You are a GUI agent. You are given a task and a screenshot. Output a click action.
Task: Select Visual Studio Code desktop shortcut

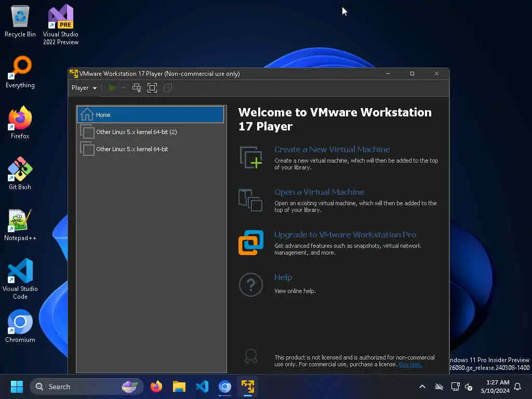pos(20,279)
